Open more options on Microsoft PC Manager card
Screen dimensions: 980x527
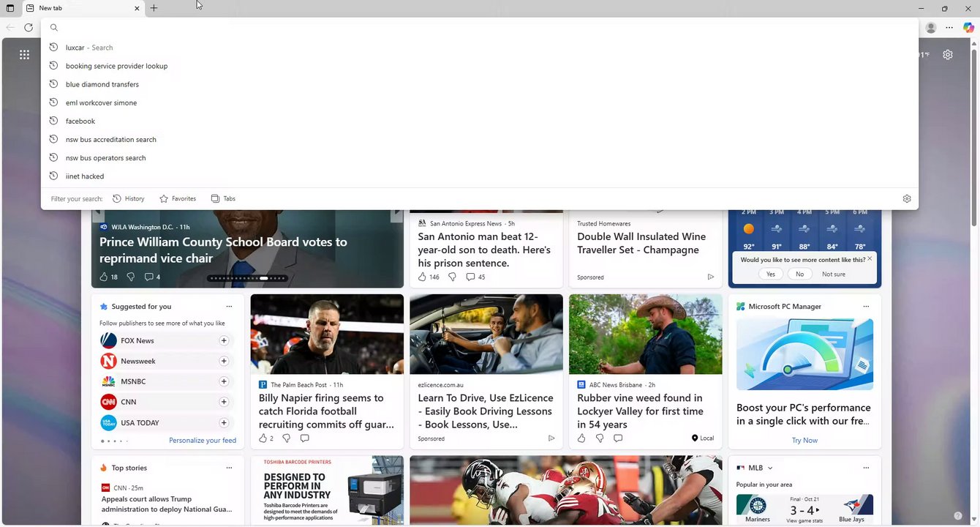[866, 307]
